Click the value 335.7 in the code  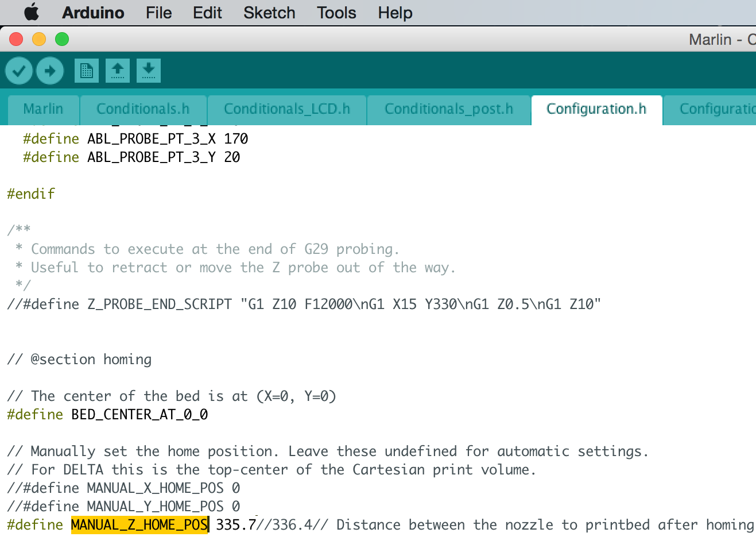(x=235, y=524)
